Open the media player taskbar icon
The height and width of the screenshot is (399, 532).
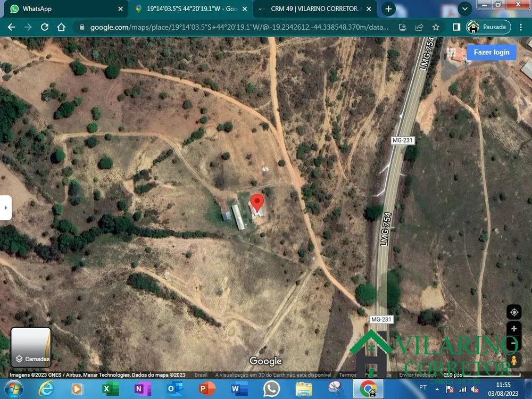78,389
